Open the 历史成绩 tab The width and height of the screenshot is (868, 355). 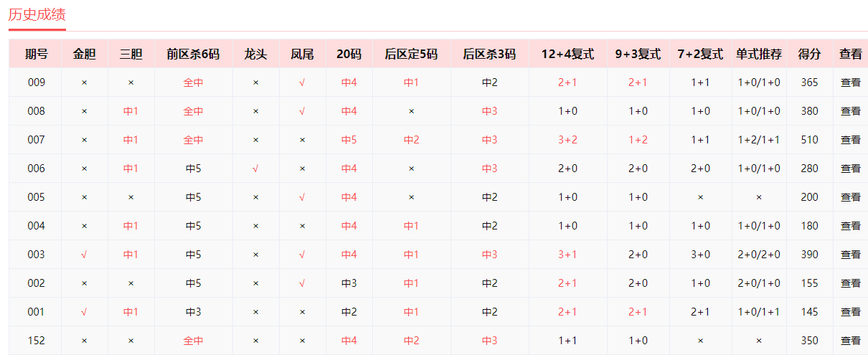(x=37, y=15)
